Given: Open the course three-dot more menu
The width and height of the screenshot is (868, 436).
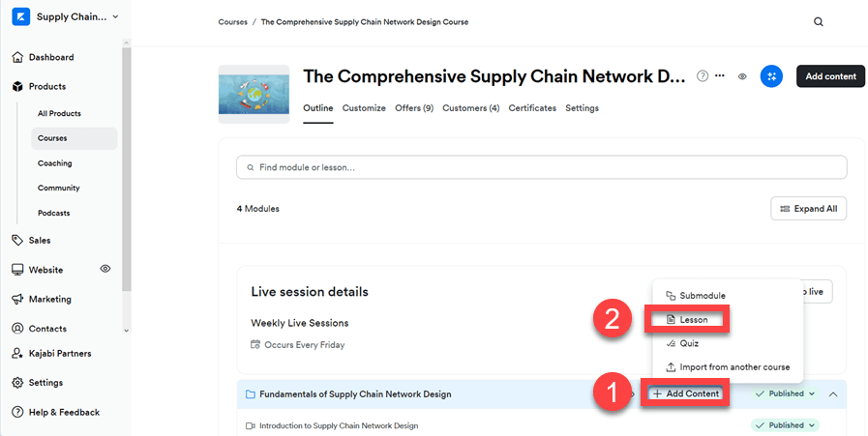Looking at the screenshot, I should point(719,76).
